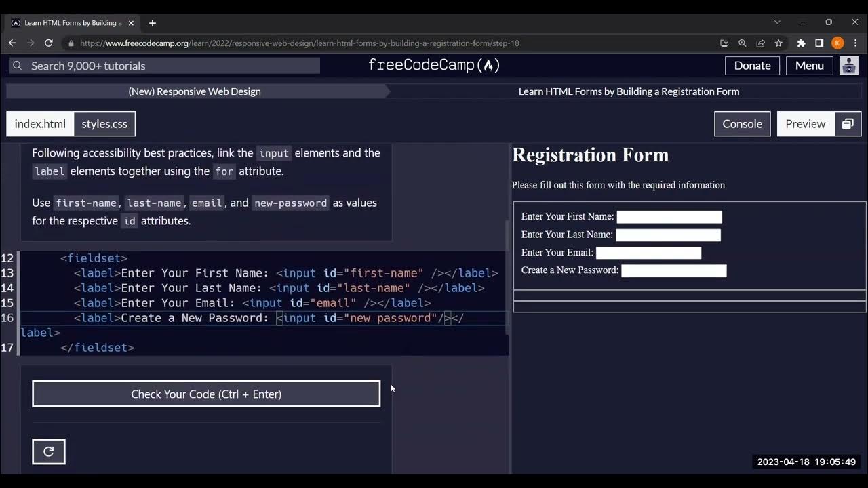Open the Extensions puzzle piece icon

[x=801, y=43]
